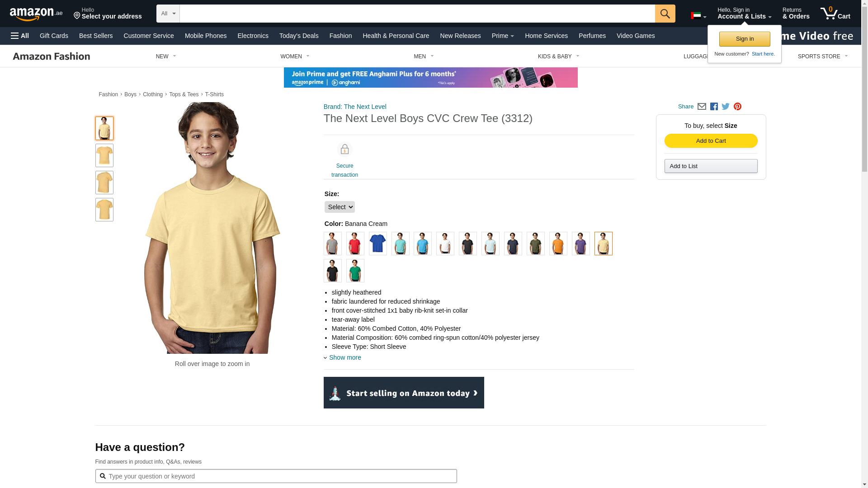Open the WOMEN fashion menu
This screenshot has width=868, height=488.
(295, 56)
